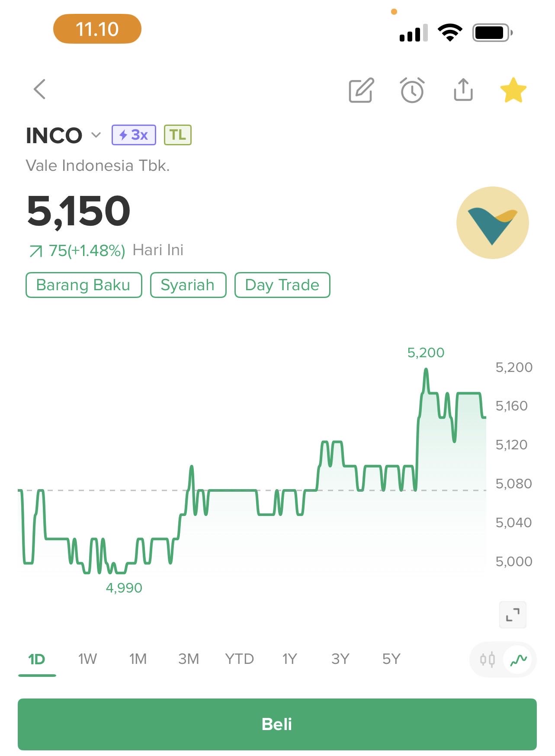Tap the Day Trade tag

tap(282, 285)
